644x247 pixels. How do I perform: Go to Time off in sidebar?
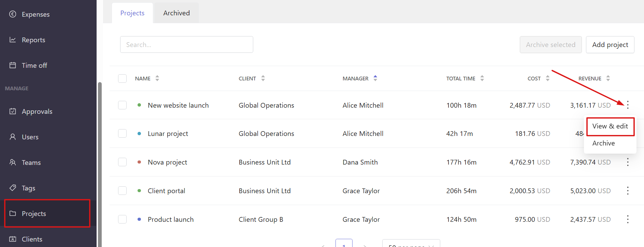tap(34, 65)
